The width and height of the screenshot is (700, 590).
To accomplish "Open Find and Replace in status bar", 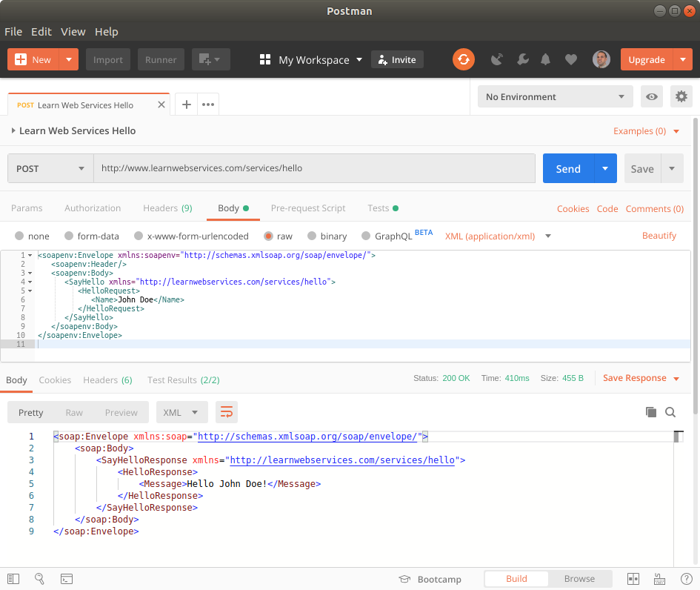I will coord(39,579).
